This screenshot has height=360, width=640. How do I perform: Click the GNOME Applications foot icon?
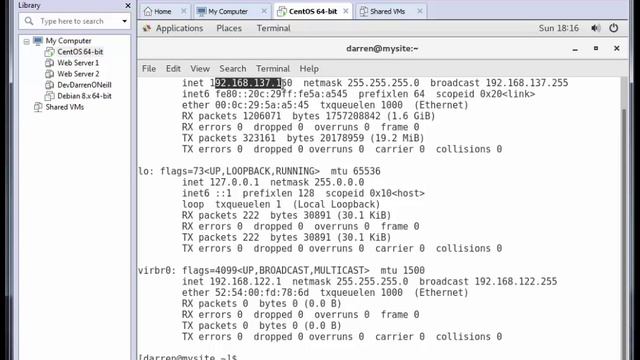pos(147,28)
